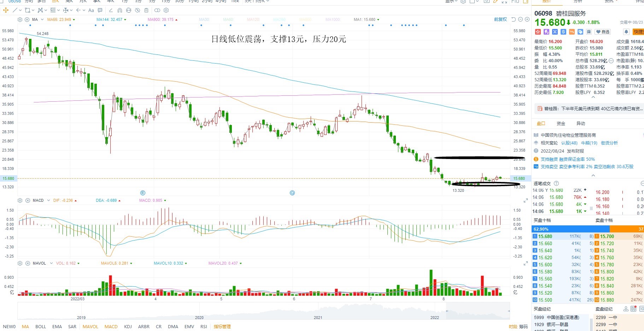Open the help icon beside 逐笔成交
This screenshot has width=644, height=331.
pos(556,183)
